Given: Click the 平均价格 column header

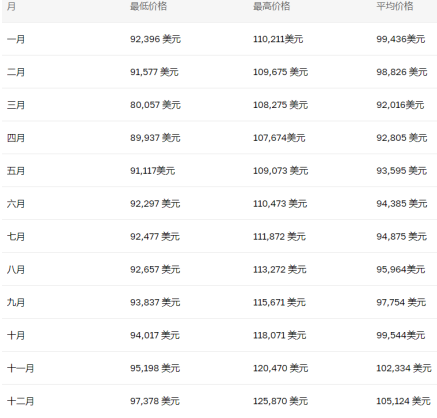Looking at the screenshot, I should pos(395,6).
